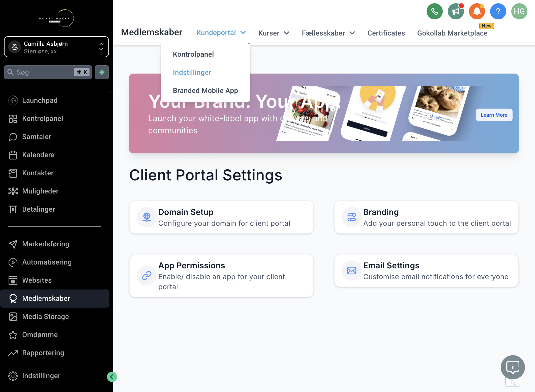Open the Email Settings card title
This screenshot has width=535, height=392.
[x=391, y=266]
